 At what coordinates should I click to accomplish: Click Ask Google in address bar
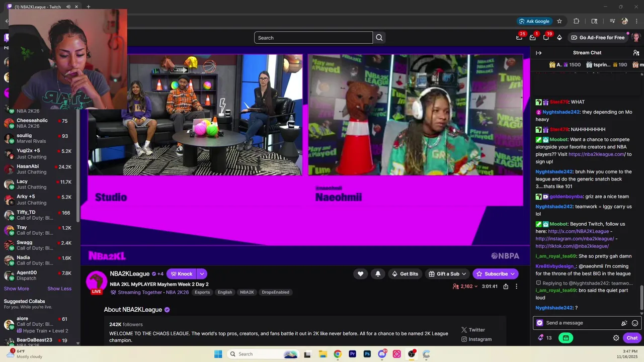pyautogui.click(x=534, y=21)
